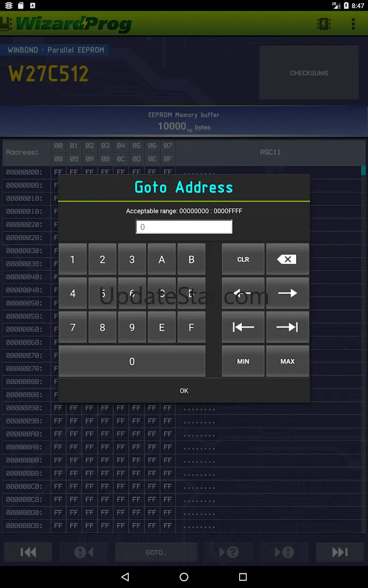Clear the address with CLR
Viewport: 368px width, 588px height.
point(243,259)
